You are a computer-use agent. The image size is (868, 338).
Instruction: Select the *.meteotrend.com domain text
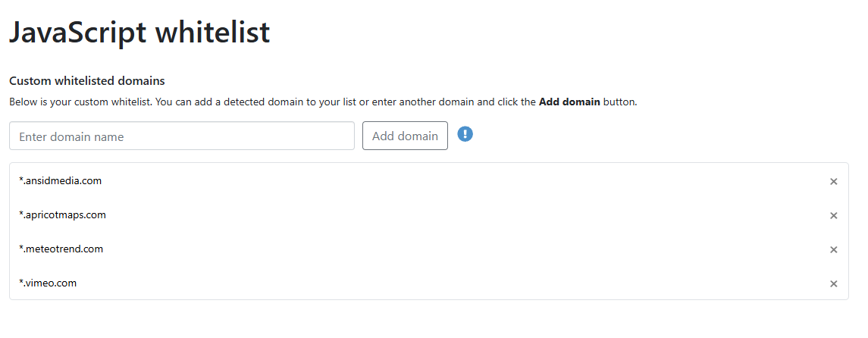(x=61, y=249)
